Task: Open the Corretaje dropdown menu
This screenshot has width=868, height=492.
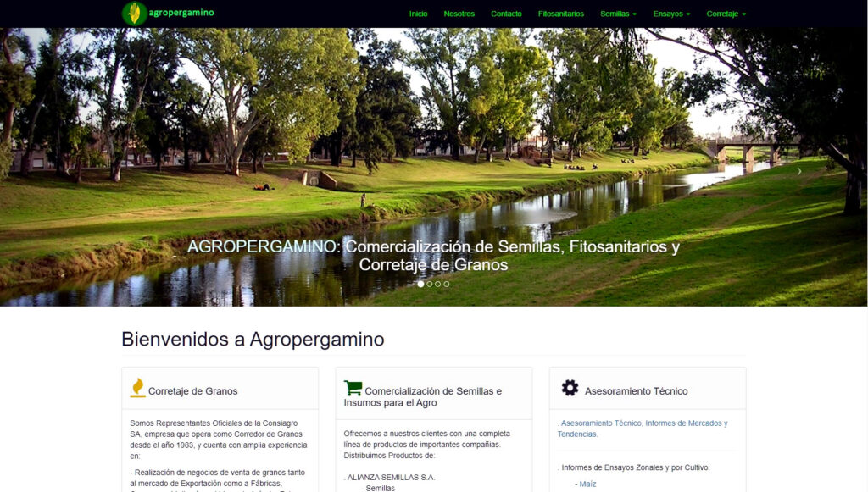Action: 726,14
